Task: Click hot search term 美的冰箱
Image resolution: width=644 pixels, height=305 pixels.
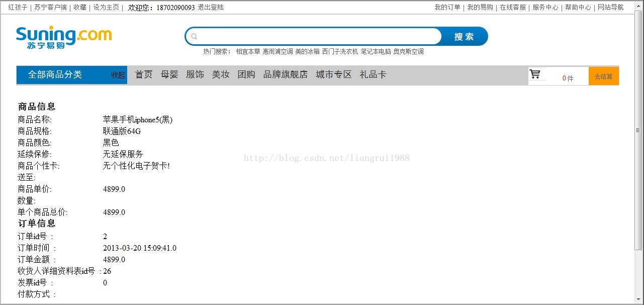Action: [x=307, y=51]
